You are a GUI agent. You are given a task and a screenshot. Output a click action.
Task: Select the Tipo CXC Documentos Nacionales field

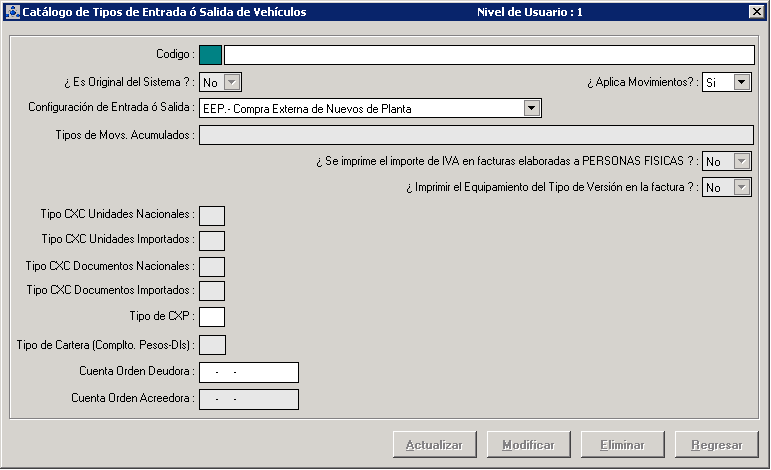pos(212,266)
